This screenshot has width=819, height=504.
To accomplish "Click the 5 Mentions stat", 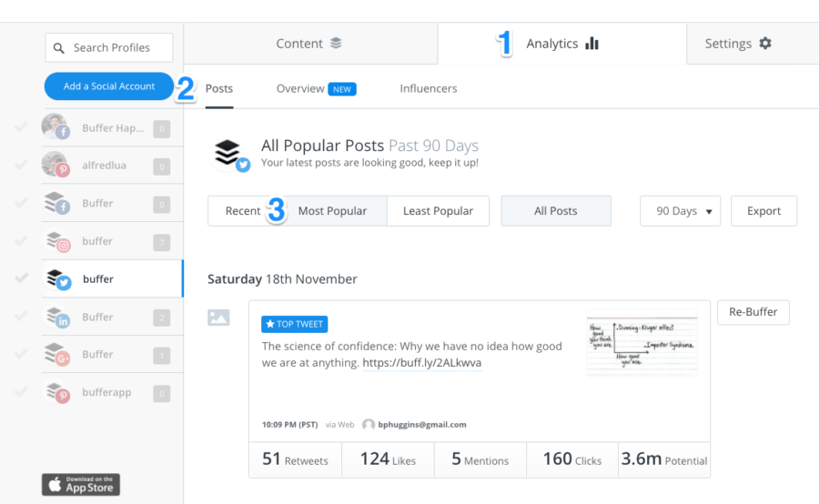I will point(480,459).
